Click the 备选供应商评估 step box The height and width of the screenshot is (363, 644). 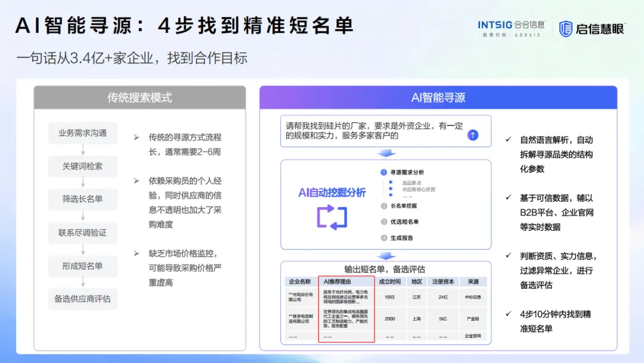(x=82, y=299)
